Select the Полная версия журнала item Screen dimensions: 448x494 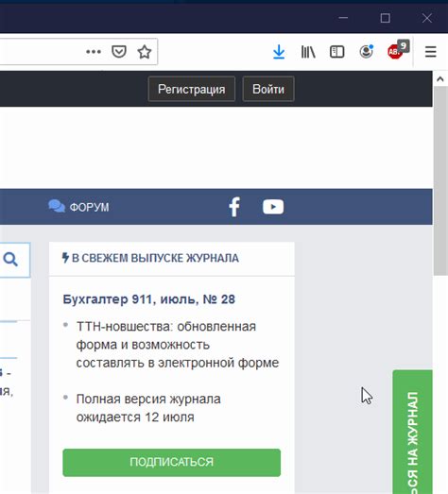pyautogui.click(x=148, y=408)
